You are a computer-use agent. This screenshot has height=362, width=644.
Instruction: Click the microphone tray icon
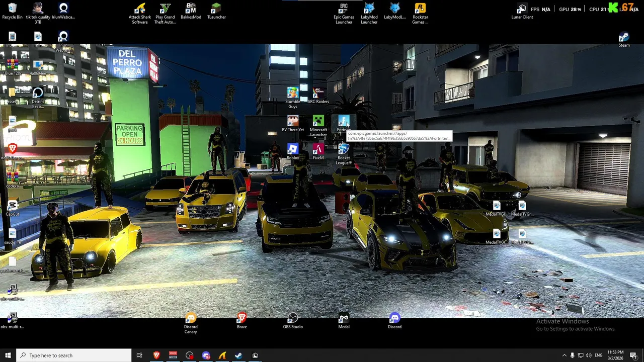(x=572, y=355)
